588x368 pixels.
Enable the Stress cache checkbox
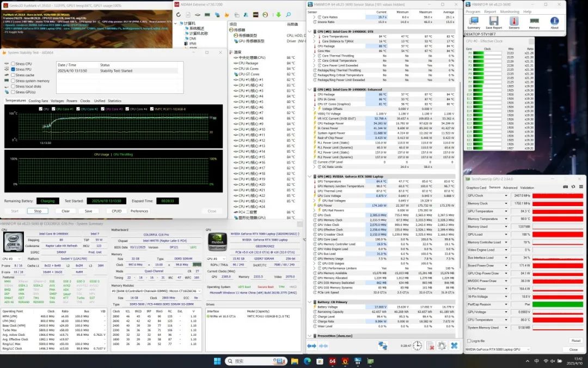(x=13, y=75)
